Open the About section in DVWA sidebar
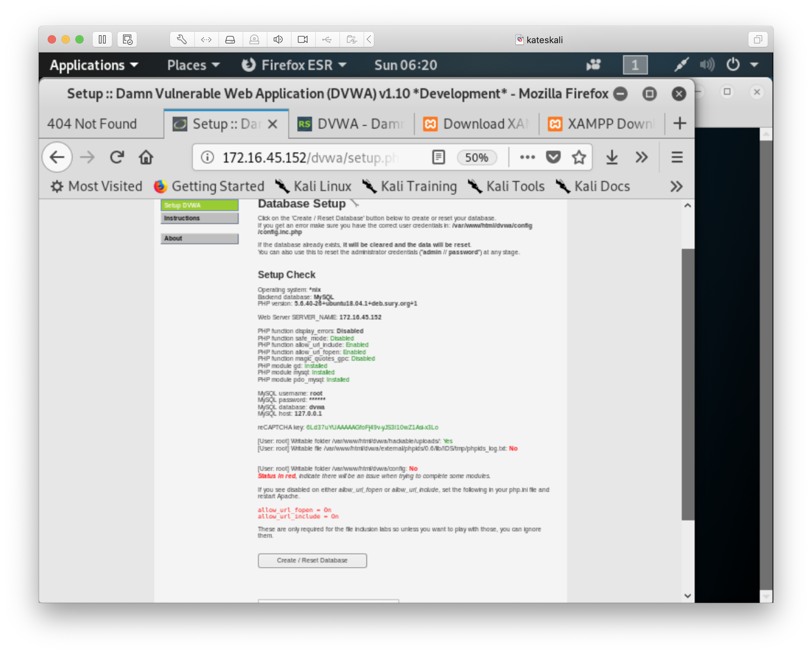812x654 pixels. coord(200,238)
